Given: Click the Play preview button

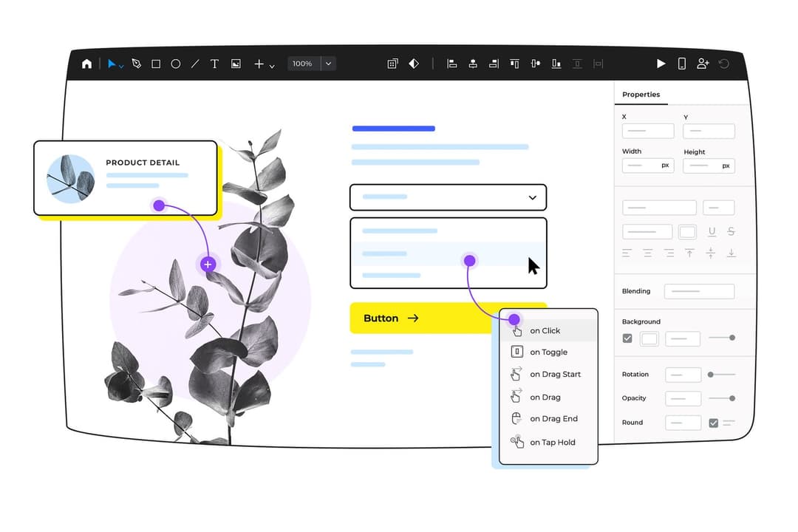Looking at the screenshot, I should click(661, 64).
